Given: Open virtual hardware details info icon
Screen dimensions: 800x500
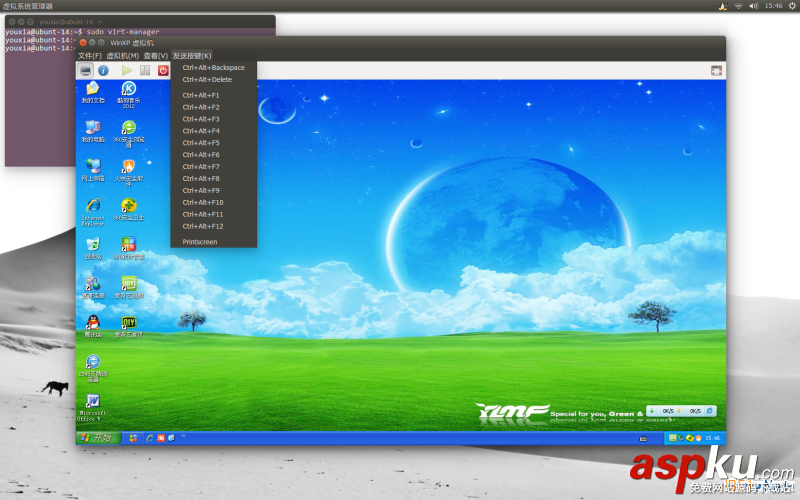Looking at the screenshot, I should click(103, 70).
